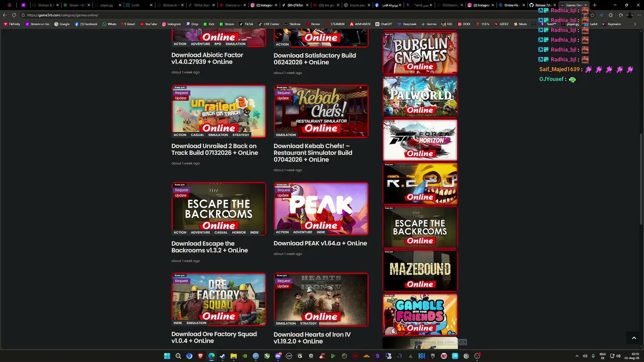The width and height of the screenshot is (644, 362).
Task: Open the Instagram bookmark
Action: (x=172, y=24)
